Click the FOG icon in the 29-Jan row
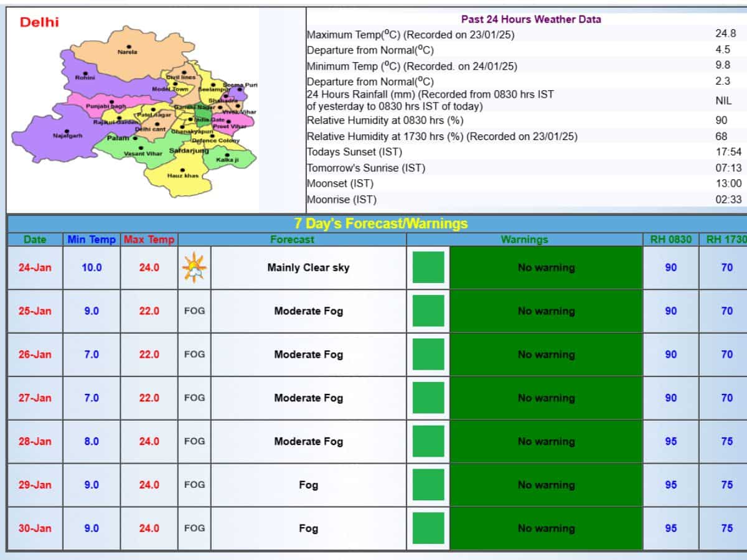 pos(194,485)
